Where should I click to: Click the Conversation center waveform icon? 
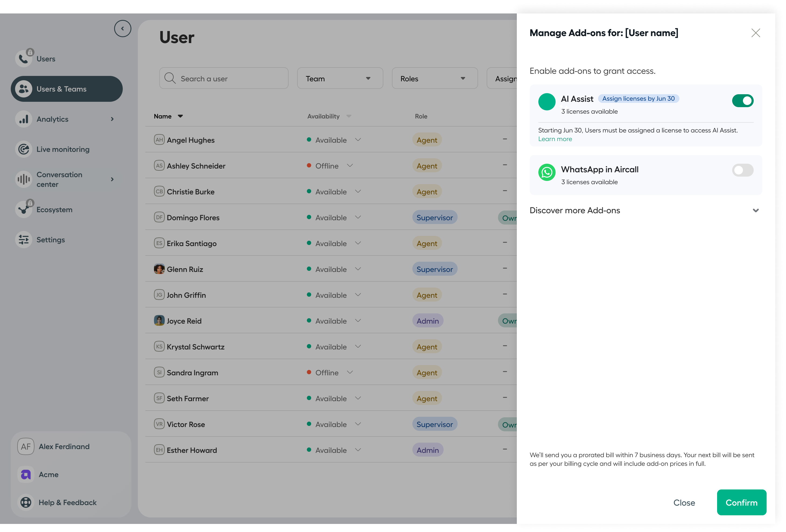[24, 179]
